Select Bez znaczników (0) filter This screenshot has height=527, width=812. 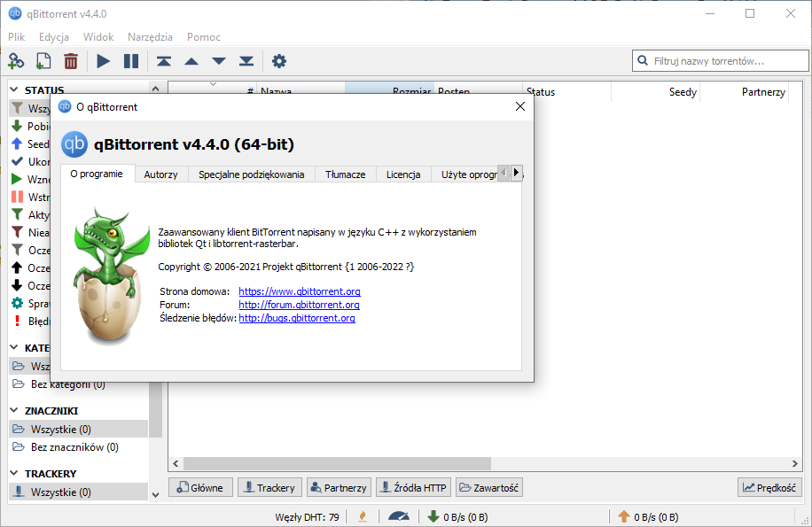pyautogui.click(x=78, y=446)
